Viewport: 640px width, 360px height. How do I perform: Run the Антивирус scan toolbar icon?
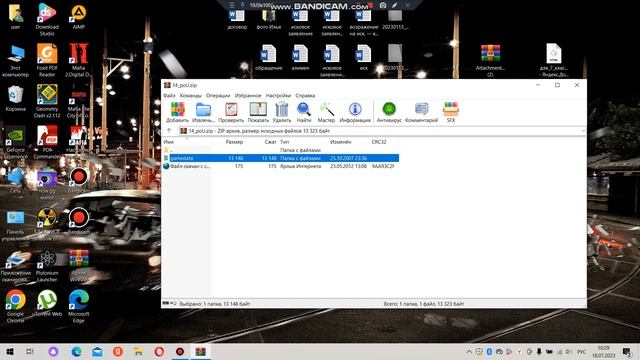(x=389, y=112)
